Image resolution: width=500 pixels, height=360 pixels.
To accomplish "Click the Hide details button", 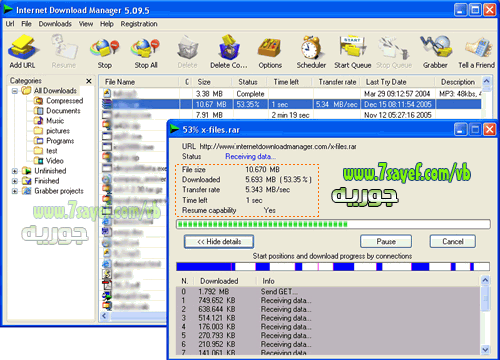I will (219, 242).
